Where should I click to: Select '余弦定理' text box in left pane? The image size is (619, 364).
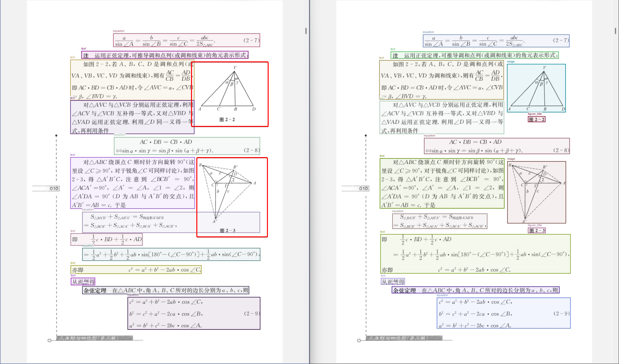point(166,290)
